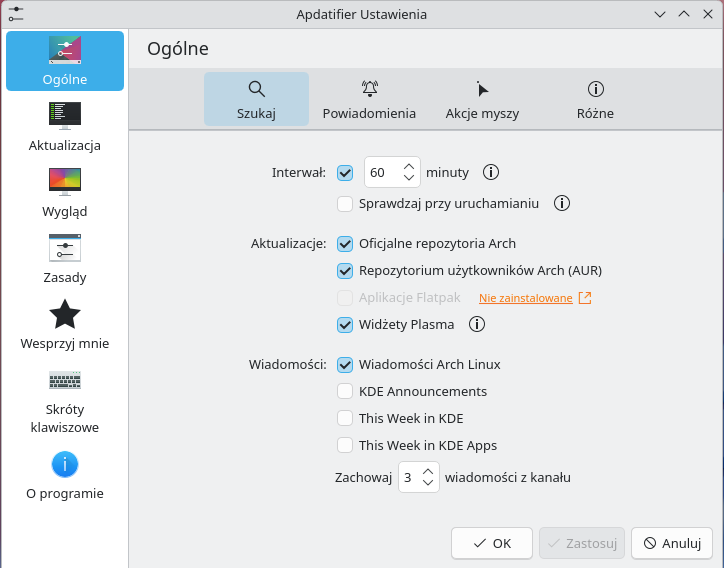
Task: Confirm settings with the OK button
Action: tap(492, 544)
